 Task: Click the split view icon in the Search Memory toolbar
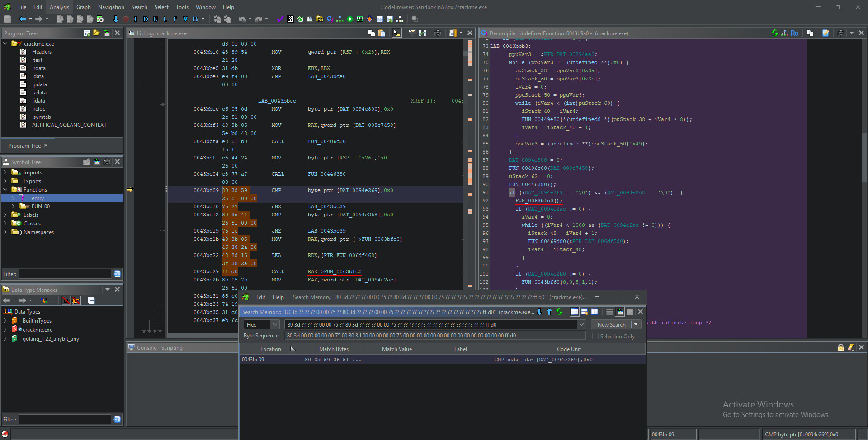click(594, 312)
